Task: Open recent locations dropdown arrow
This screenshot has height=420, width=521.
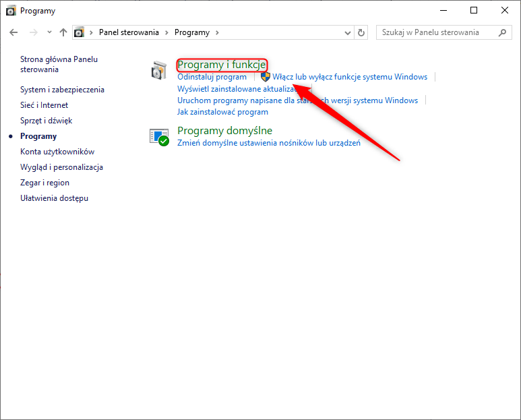Action: [x=49, y=32]
